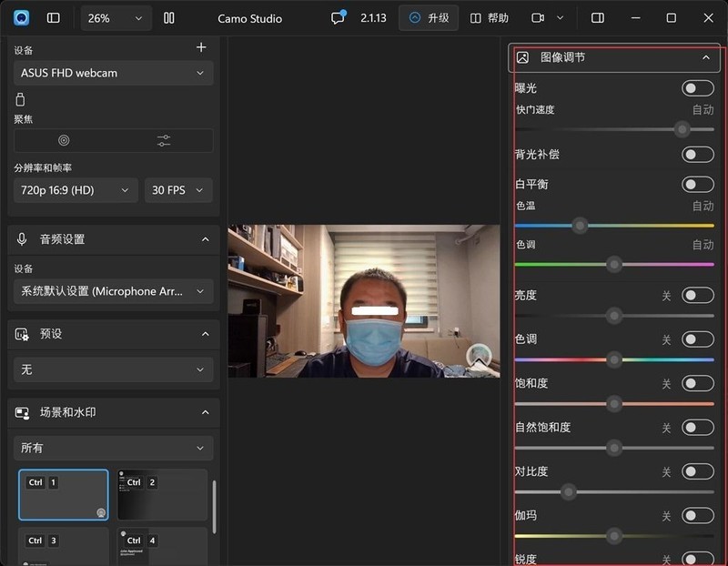
Task: Enable the 曝光 exposure toggle
Action: (697, 87)
